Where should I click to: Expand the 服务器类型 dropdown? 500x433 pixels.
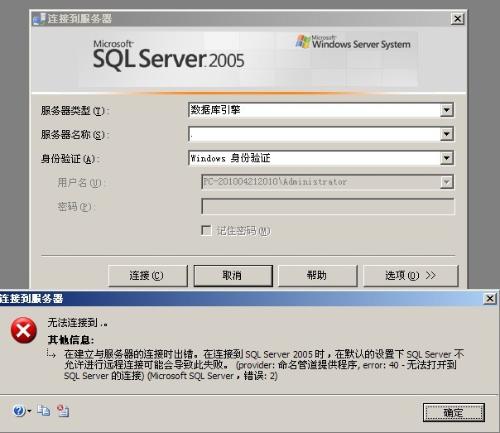(x=446, y=110)
